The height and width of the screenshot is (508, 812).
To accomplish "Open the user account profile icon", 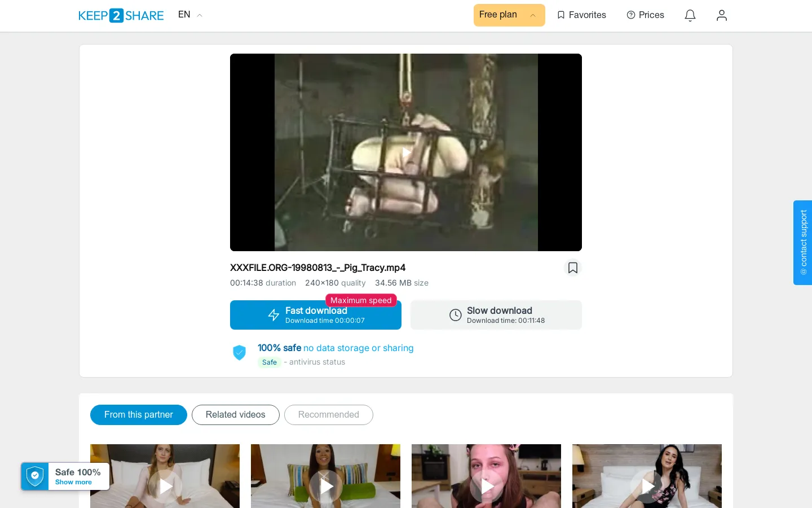I will coord(722,15).
